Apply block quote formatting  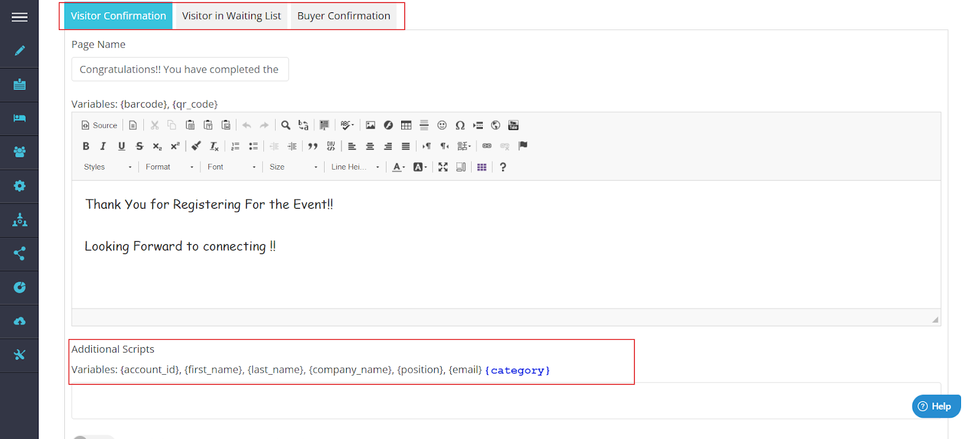pyautogui.click(x=313, y=146)
